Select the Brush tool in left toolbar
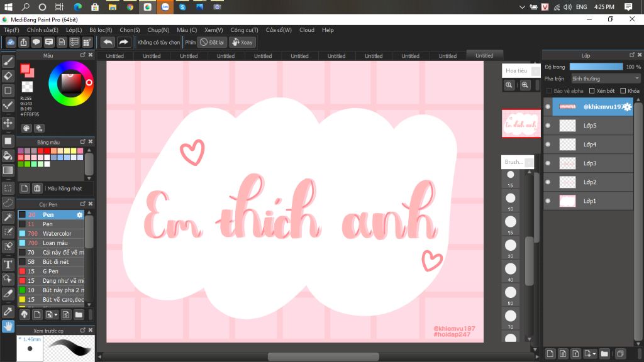This screenshot has height=362, width=644. coord(8,61)
